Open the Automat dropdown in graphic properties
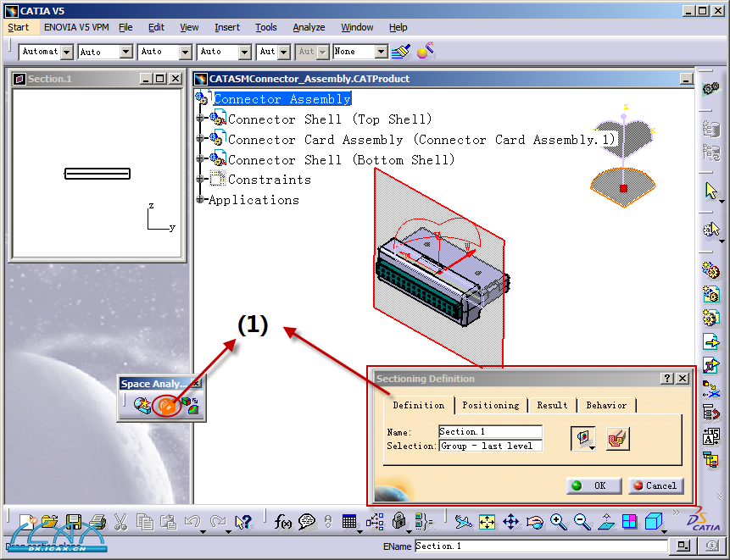This screenshot has width=730, height=560. pyautogui.click(x=67, y=52)
